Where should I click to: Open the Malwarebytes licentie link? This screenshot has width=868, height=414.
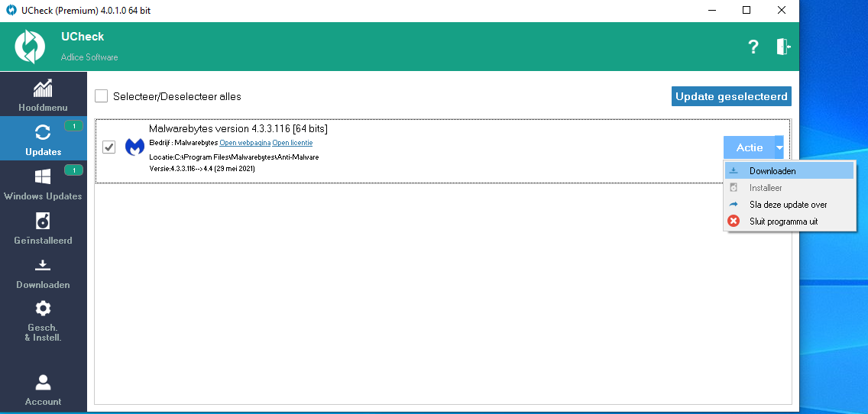pyautogui.click(x=293, y=143)
